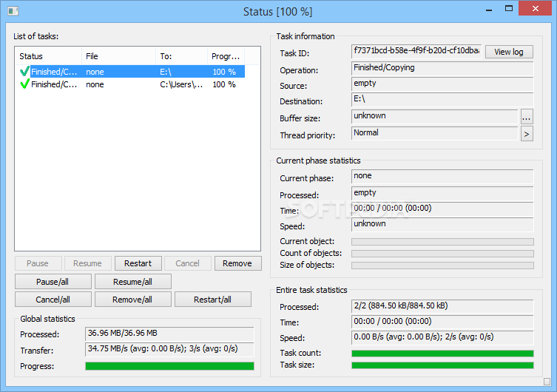Viewport: 557px width, 392px height.
Task: Click the Progr... column header
Action: 226,56
